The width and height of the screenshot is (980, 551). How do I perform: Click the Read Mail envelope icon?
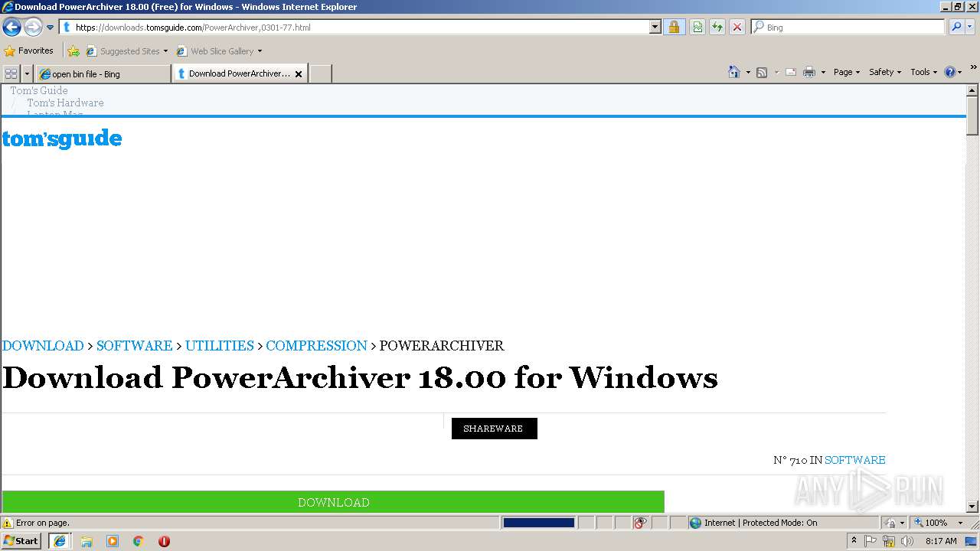[791, 72]
